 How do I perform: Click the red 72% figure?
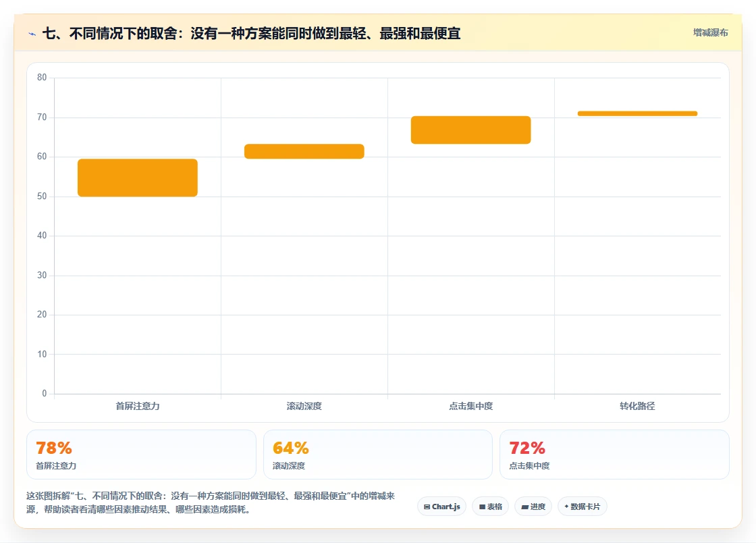tap(527, 448)
